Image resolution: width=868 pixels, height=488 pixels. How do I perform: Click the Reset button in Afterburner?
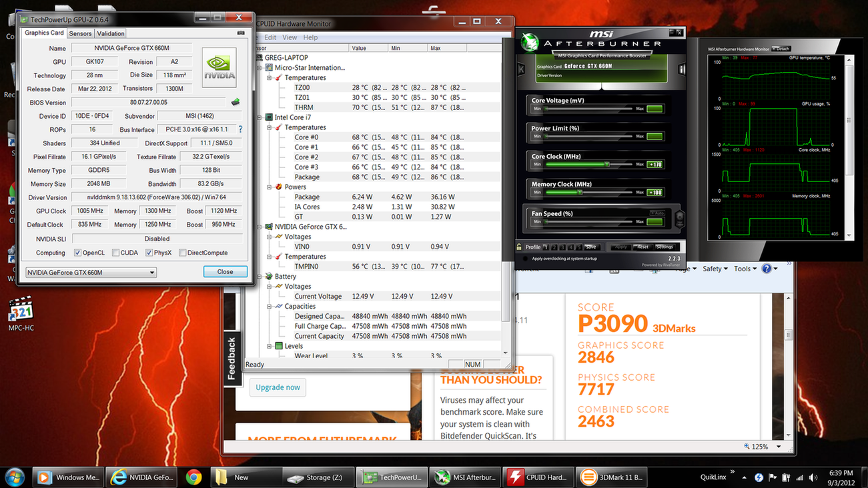coord(642,247)
